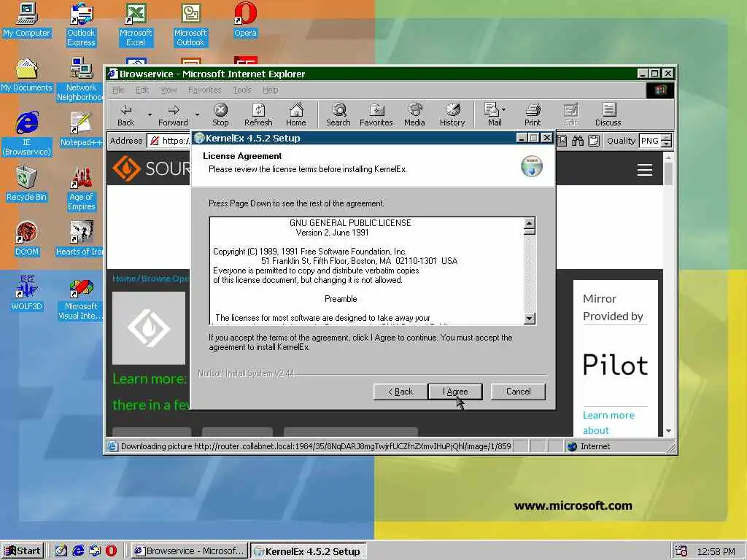Screen dimensions: 747x560
Task: Click the SourceForge logo in page
Action: pyautogui.click(x=151, y=168)
